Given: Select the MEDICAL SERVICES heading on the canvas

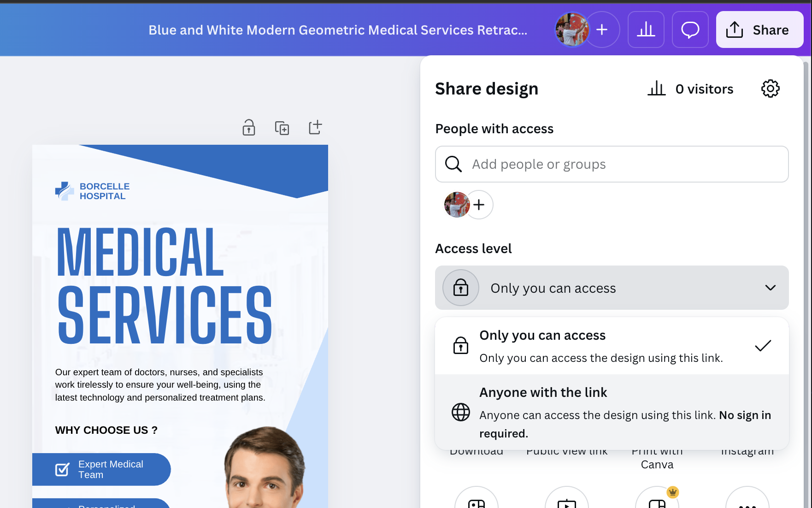Looking at the screenshot, I should click(x=164, y=285).
